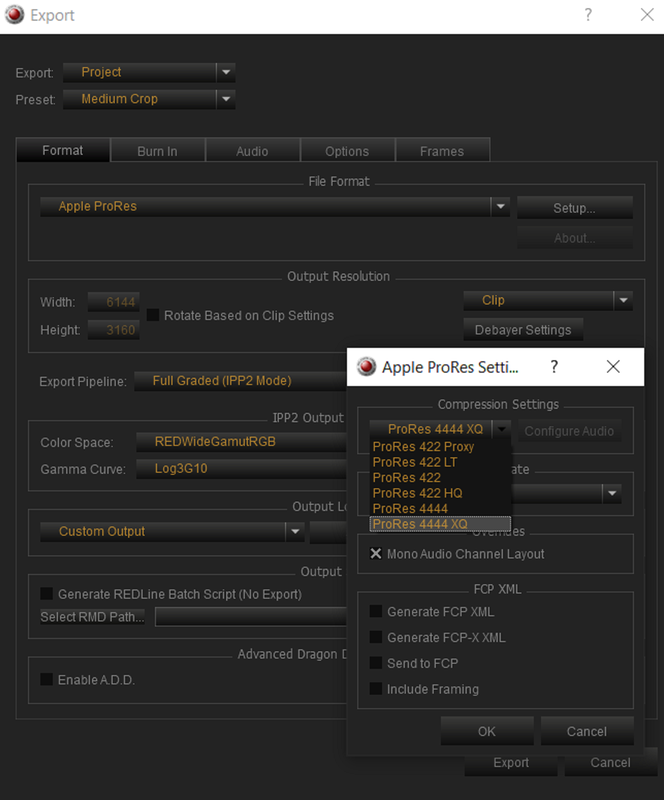Image resolution: width=664 pixels, height=800 pixels.
Task: Close the Apple ProRes Settings dialog
Action: pyautogui.click(x=613, y=366)
